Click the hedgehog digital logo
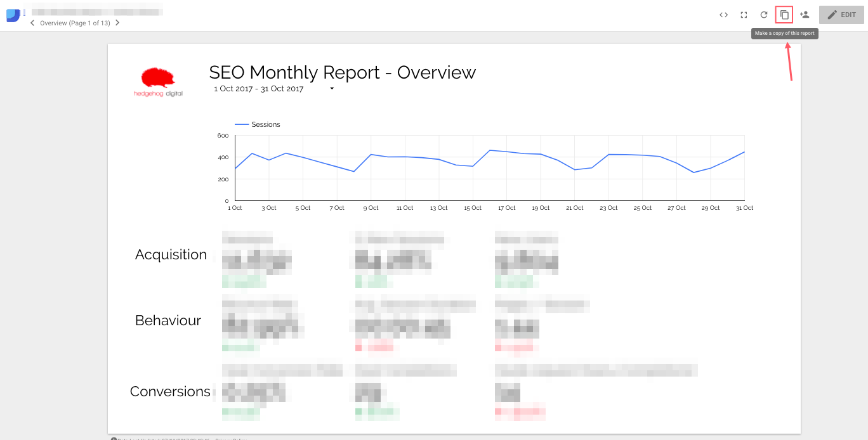 157,81
